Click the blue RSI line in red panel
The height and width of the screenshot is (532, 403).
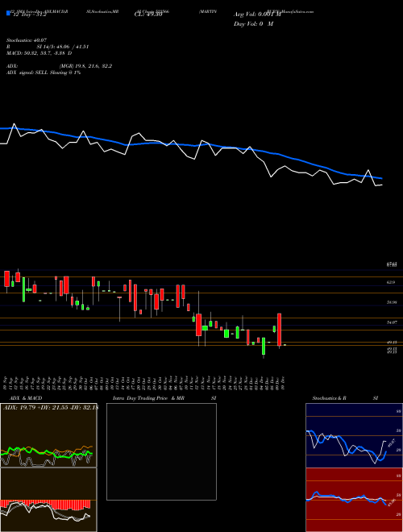pyautogui.click(x=346, y=498)
